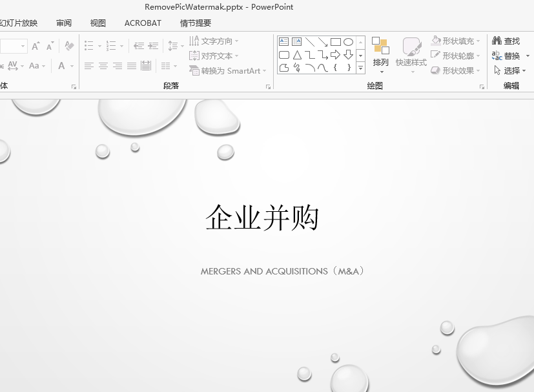The width and height of the screenshot is (534, 392).
Task: Launch the 绘图 format shape dialog
Action: click(x=482, y=87)
